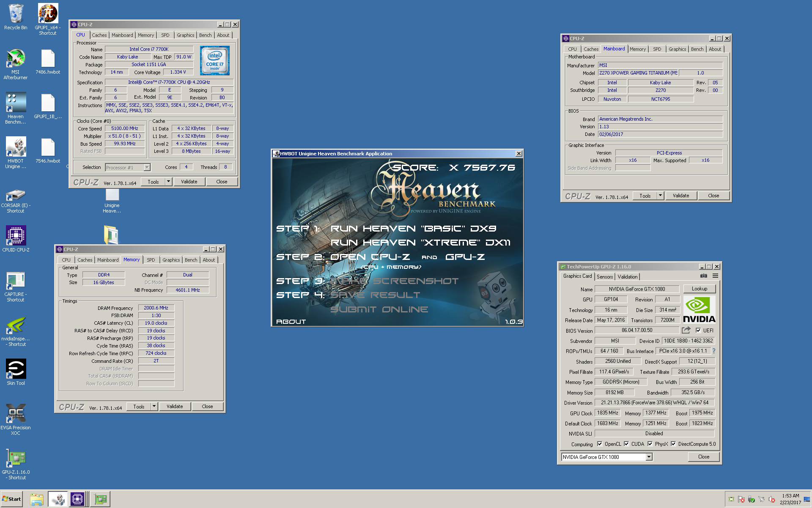Click the BIOS share/export icon in GPU-Z
Viewport: 812px width, 508px height.
point(686,330)
